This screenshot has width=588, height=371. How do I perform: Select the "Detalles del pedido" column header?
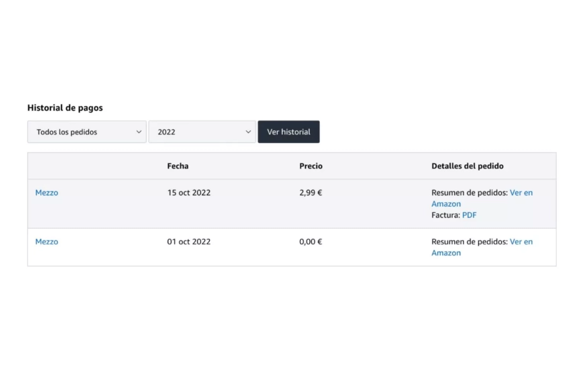click(x=467, y=166)
